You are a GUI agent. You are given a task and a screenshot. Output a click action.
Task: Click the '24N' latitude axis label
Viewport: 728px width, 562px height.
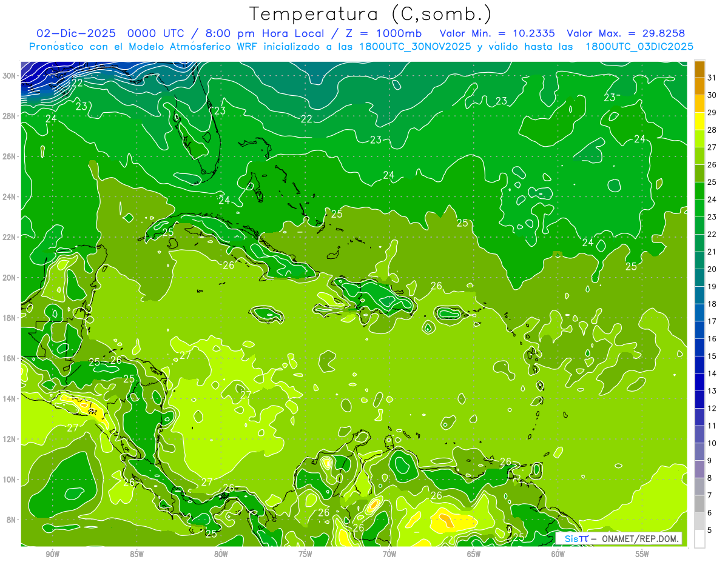10,197
